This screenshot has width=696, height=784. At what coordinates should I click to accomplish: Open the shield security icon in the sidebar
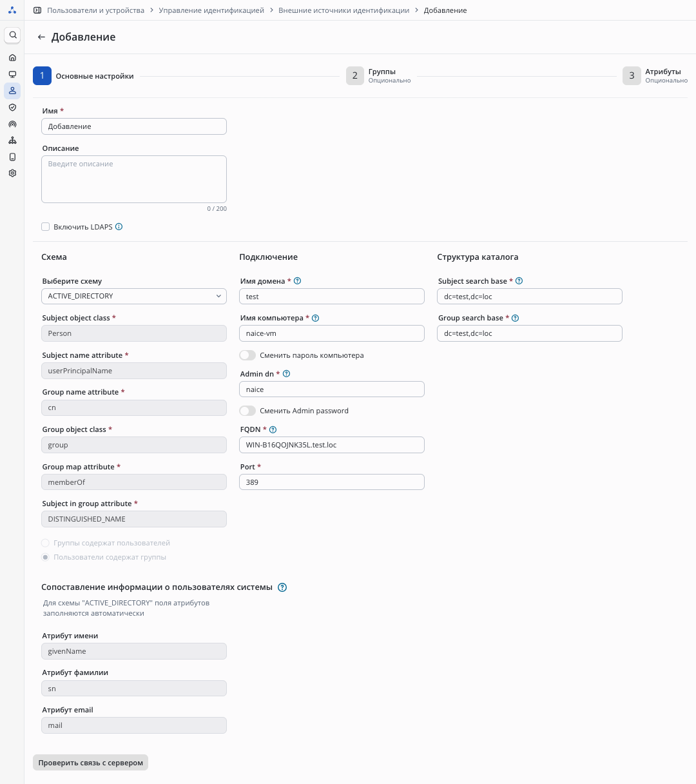(x=12, y=108)
